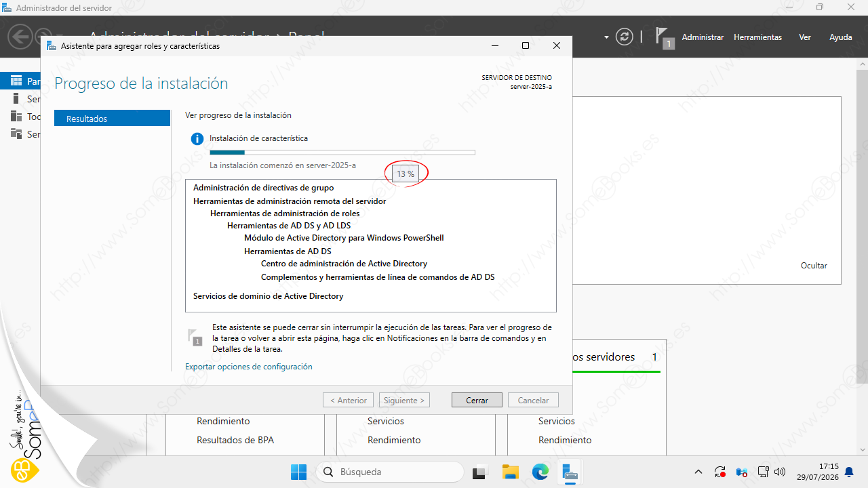868x488 pixels.
Task: Click the Server Manager icon in the title bar
Action: tap(8, 7)
